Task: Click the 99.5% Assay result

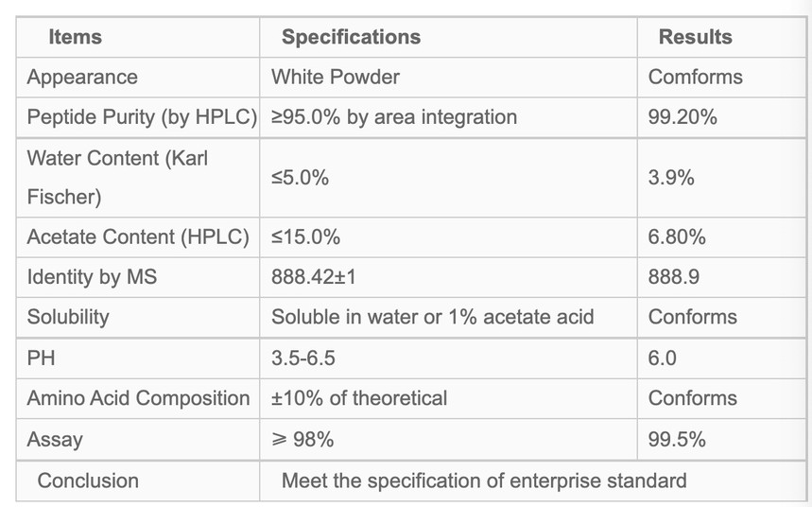Action: pyautogui.click(x=677, y=440)
